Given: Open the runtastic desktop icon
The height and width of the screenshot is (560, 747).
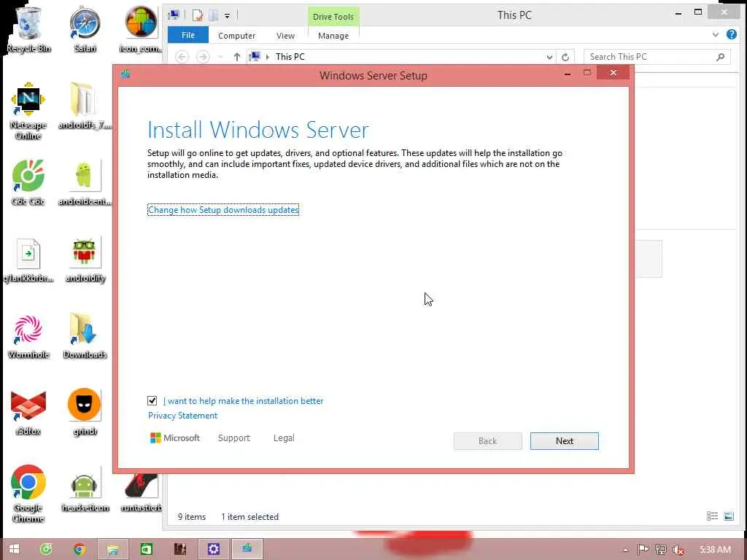Looking at the screenshot, I should coord(141,492).
